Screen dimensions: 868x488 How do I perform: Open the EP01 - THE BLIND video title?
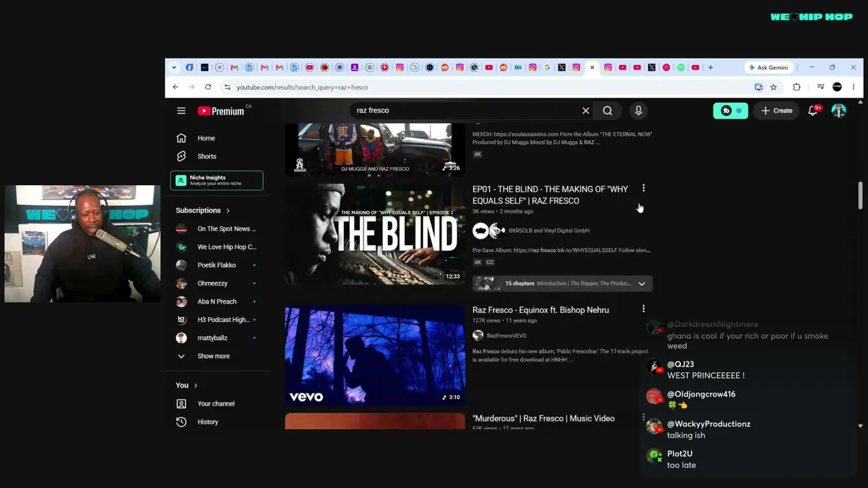(x=550, y=195)
